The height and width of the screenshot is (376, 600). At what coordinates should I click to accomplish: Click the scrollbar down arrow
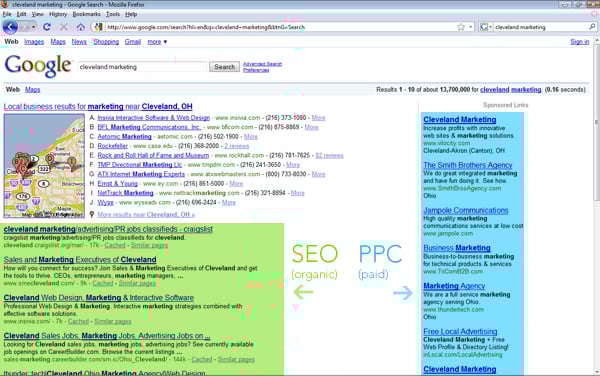tap(596, 371)
